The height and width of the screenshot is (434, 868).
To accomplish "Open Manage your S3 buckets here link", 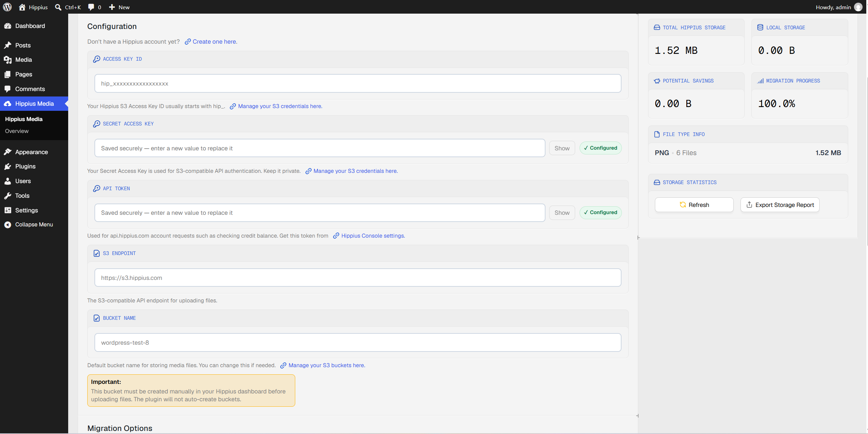I will click(327, 365).
